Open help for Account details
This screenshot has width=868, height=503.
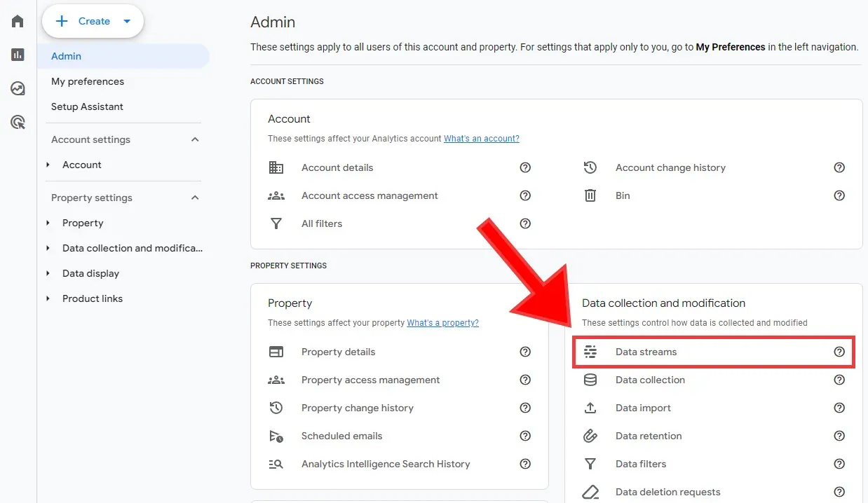(525, 167)
